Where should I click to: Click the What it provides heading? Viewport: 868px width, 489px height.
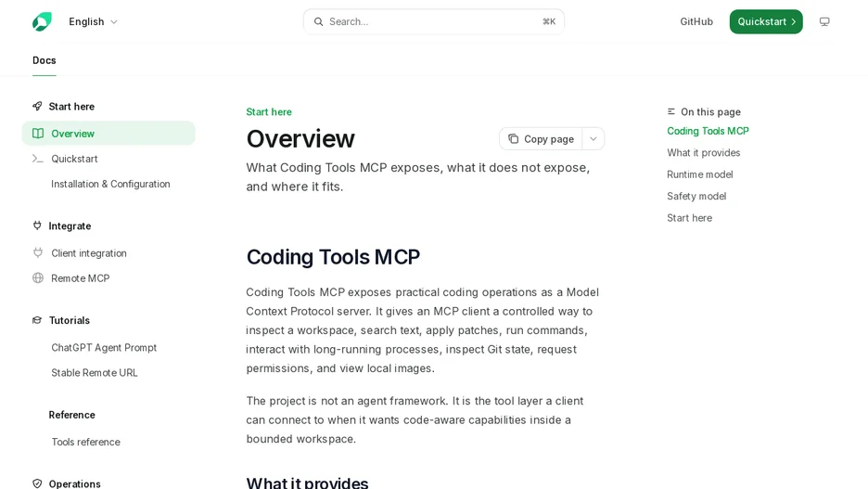click(x=307, y=483)
